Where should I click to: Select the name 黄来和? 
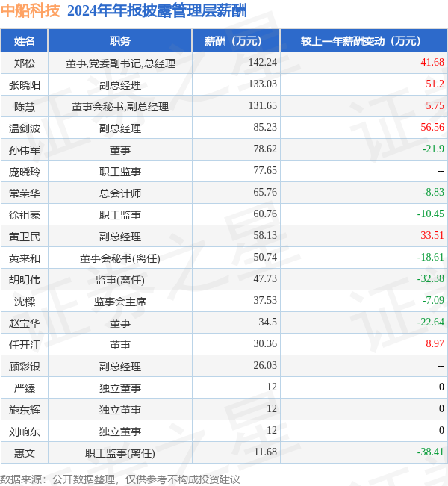coord(25,258)
